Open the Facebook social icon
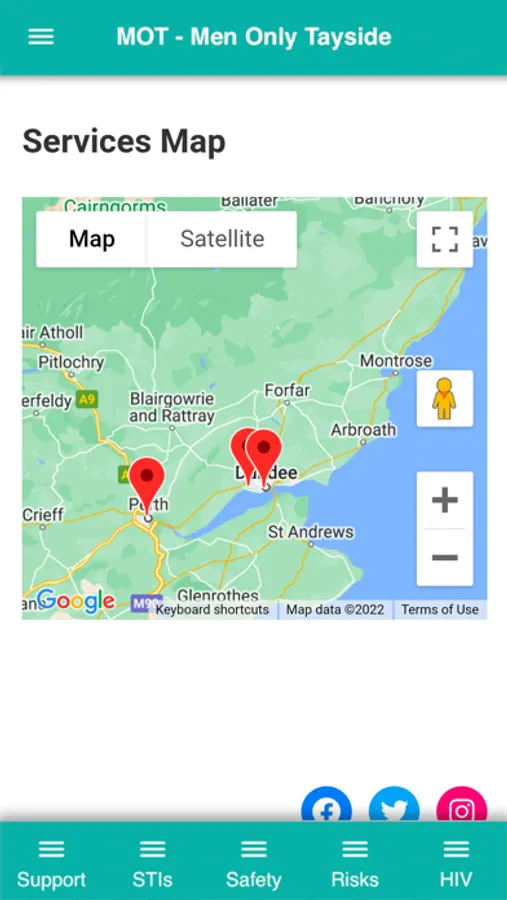This screenshot has width=507, height=900. [327, 804]
